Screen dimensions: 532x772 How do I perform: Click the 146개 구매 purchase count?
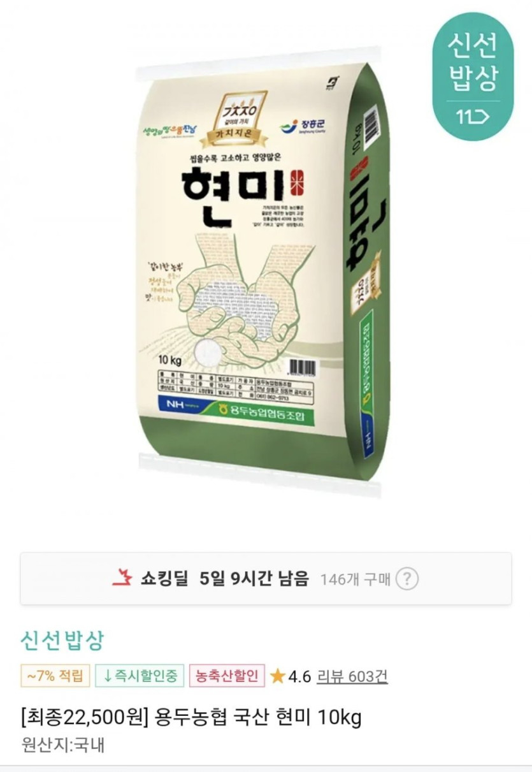pos(355,579)
